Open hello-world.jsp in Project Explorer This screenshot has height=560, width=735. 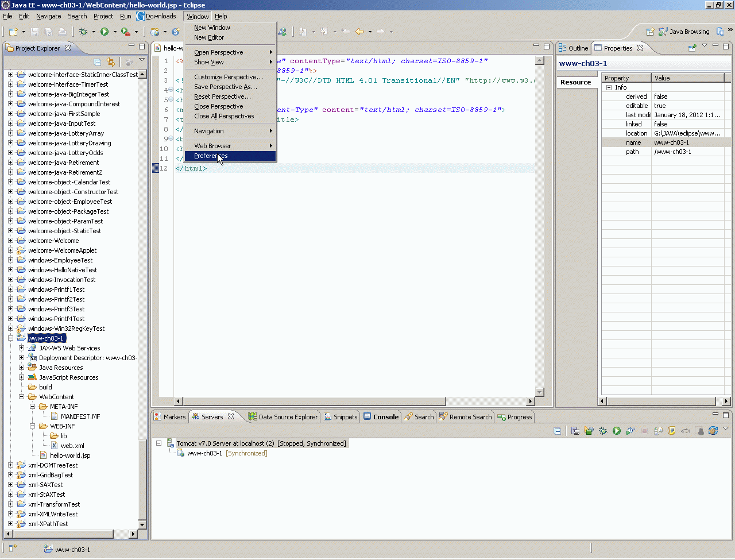[70, 455]
